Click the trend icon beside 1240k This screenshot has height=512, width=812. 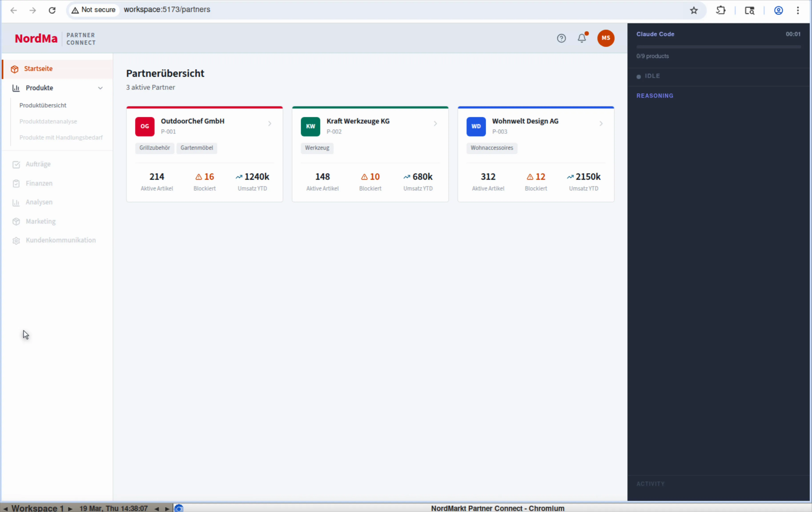point(239,177)
